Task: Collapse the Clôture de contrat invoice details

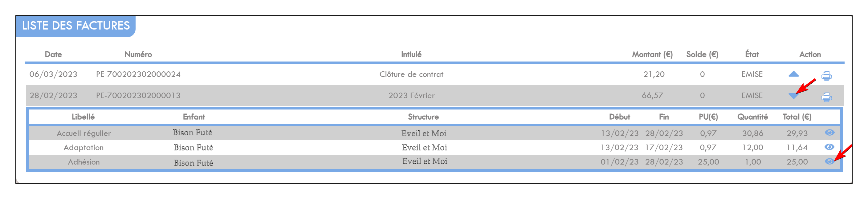Action: click(793, 74)
